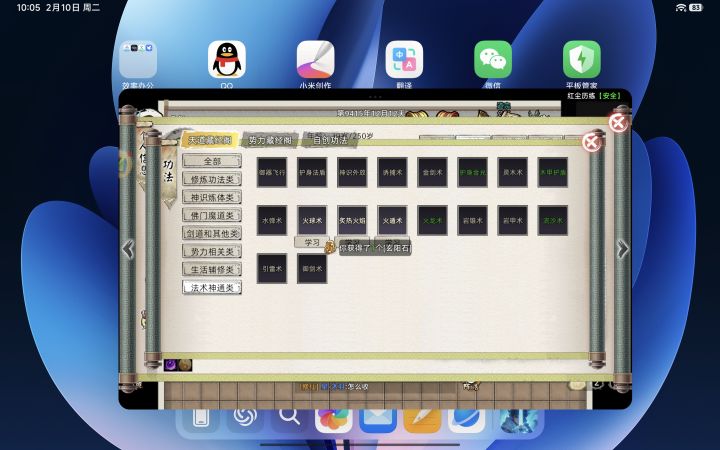Select the 神识外放 skill tile

pos(352,172)
